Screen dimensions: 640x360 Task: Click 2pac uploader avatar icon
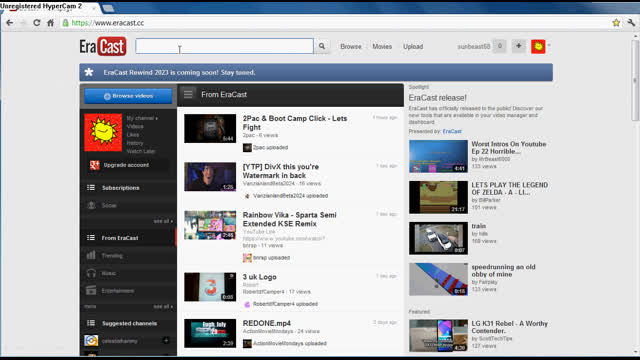[x=247, y=148]
